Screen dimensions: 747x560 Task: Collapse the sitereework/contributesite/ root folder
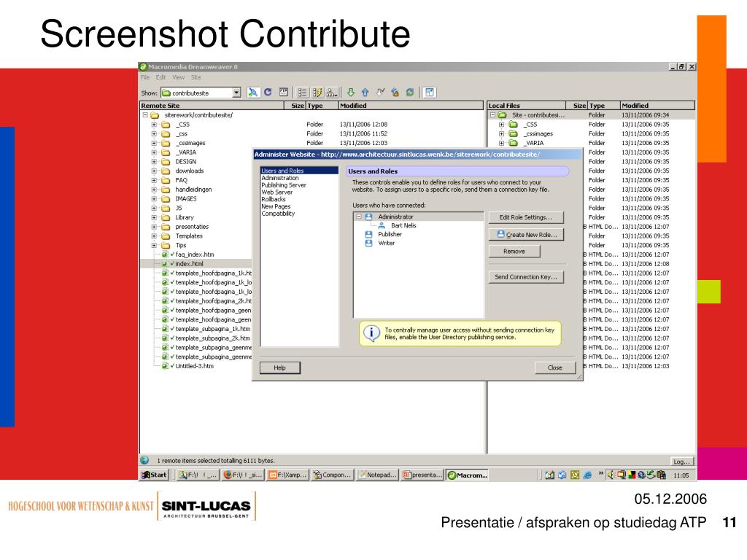pyautogui.click(x=145, y=115)
